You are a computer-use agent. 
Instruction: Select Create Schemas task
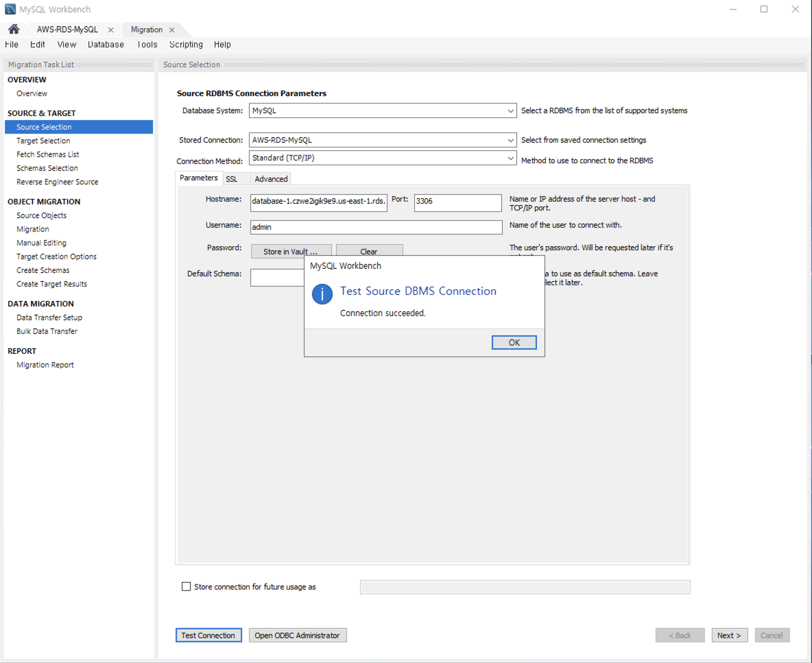43,270
